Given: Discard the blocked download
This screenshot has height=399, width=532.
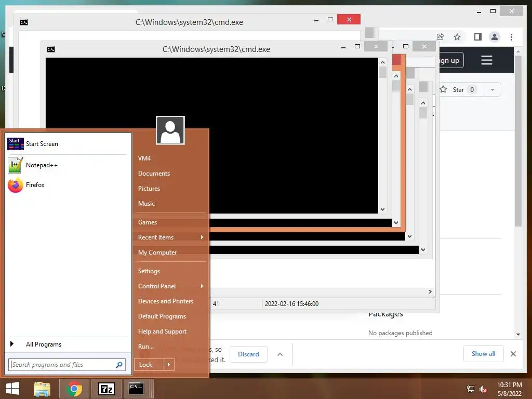Looking at the screenshot, I should [x=248, y=354].
